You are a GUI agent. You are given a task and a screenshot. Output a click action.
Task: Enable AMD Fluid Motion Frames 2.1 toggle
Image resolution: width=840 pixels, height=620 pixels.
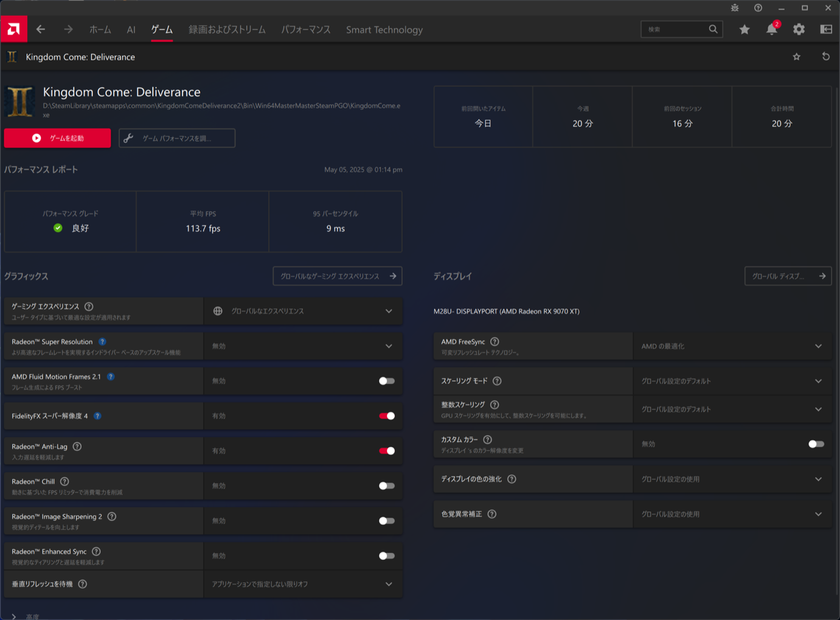[x=386, y=381]
